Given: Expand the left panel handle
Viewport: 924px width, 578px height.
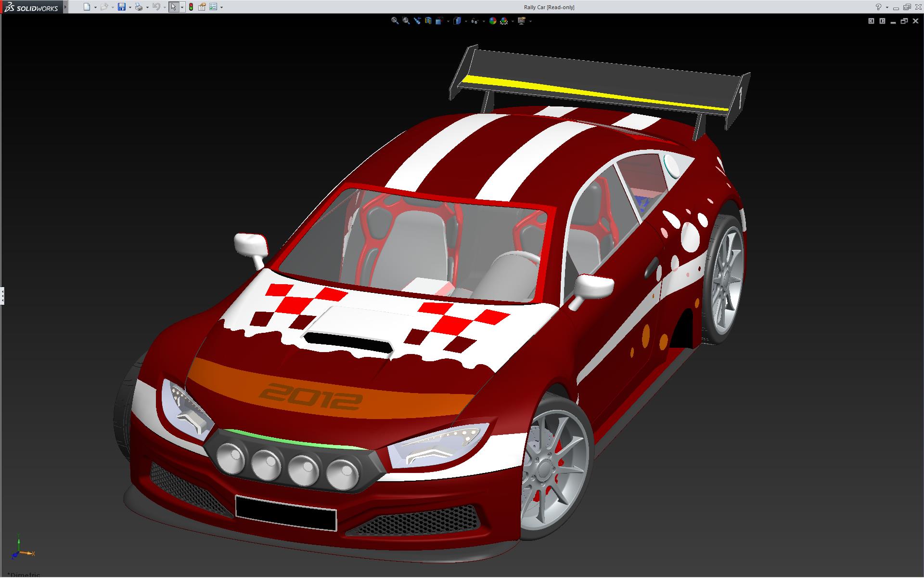Looking at the screenshot, I should 2,295.
